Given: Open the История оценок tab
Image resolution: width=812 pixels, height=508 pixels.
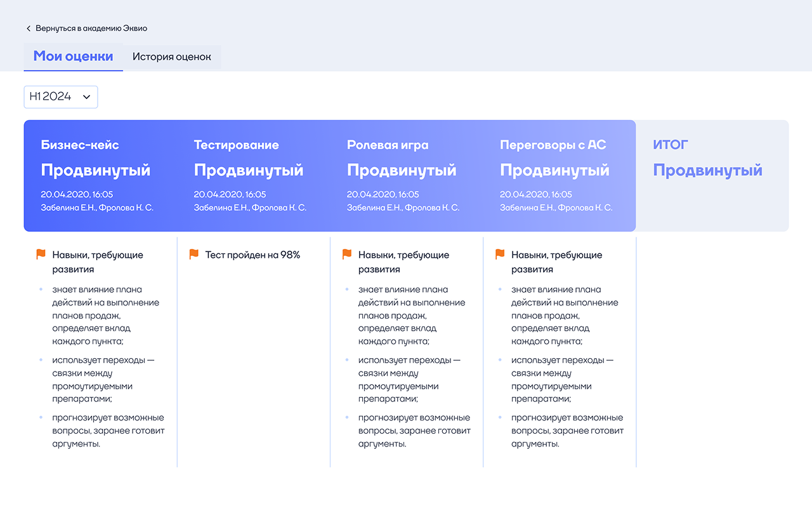Looking at the screenshot, I should (x=171, y=57).
